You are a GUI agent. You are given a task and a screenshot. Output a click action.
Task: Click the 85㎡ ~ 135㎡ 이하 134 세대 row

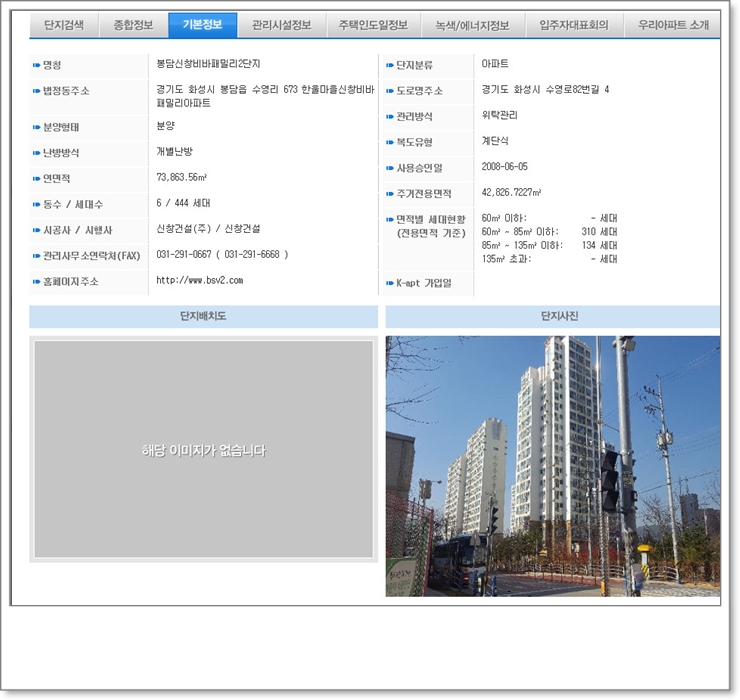click(x=549, y=245)
